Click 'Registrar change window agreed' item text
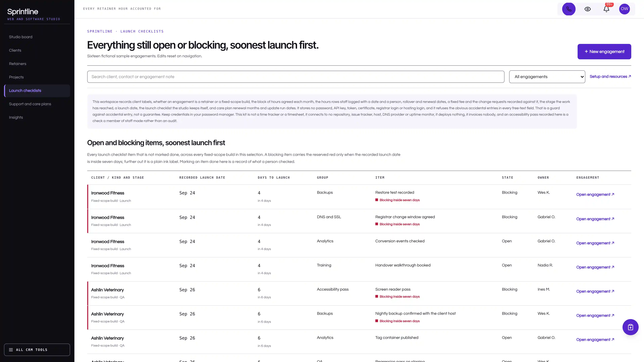The height and width of the screenshot is (362, 644). click(405, 217)
